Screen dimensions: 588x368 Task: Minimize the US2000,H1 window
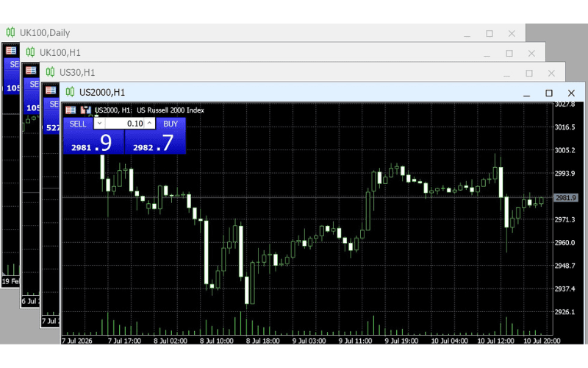[526, 93]
